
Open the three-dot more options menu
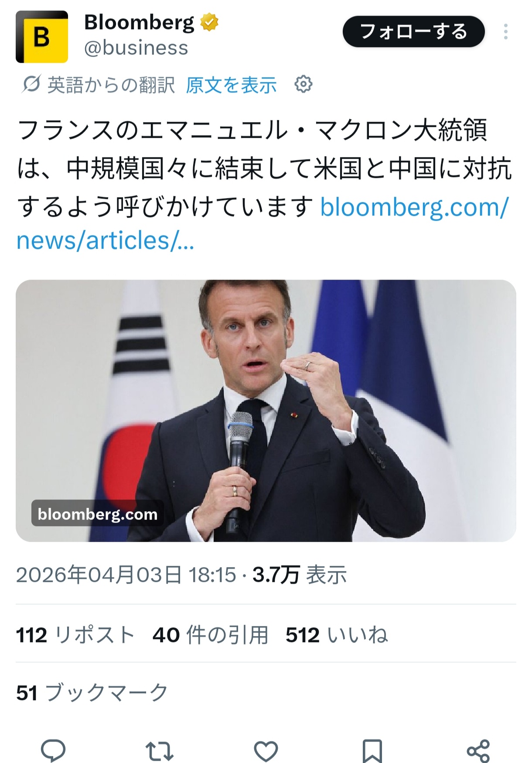click(505, 32)
